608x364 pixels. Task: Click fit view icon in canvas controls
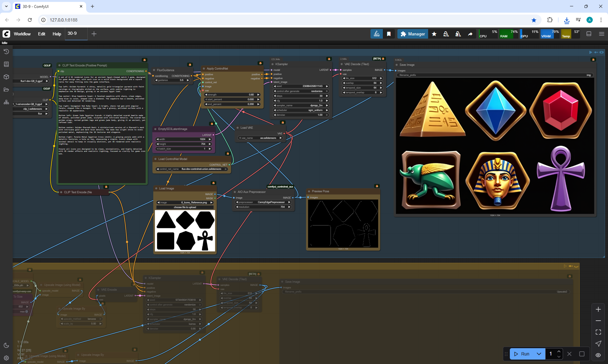pyautogui.click(x=598, y=332)
